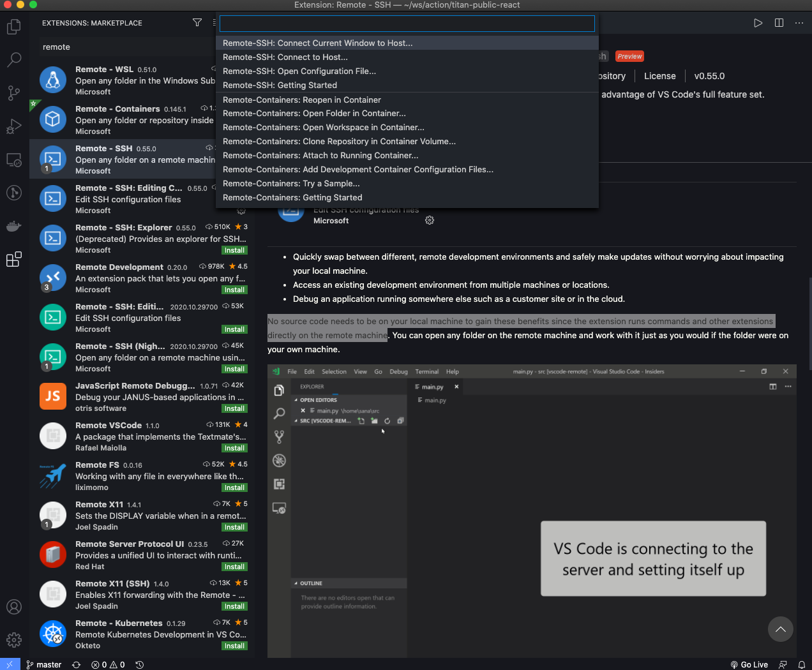Click the Preview badge in extension header
Viewport: 812px width, 670px height.
pos(629,56)
